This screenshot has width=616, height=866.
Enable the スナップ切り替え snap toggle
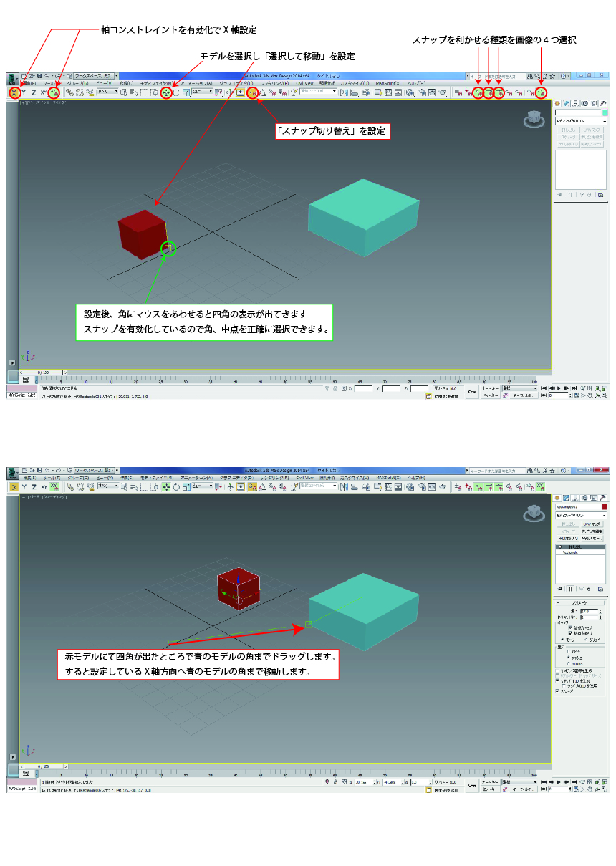tap(252, 92)
